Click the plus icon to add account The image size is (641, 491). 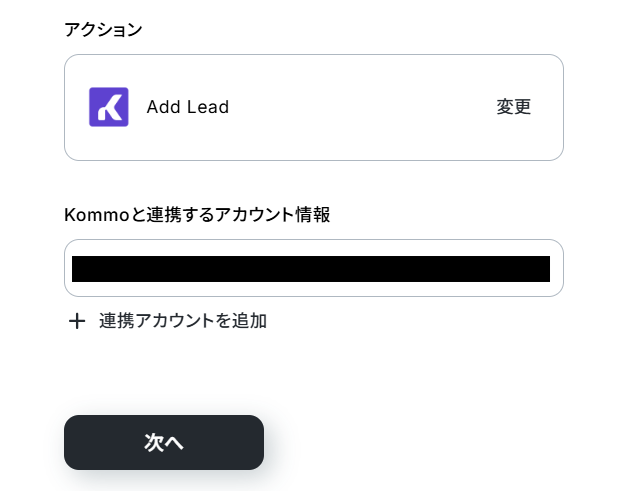click(x=77, y=321)
